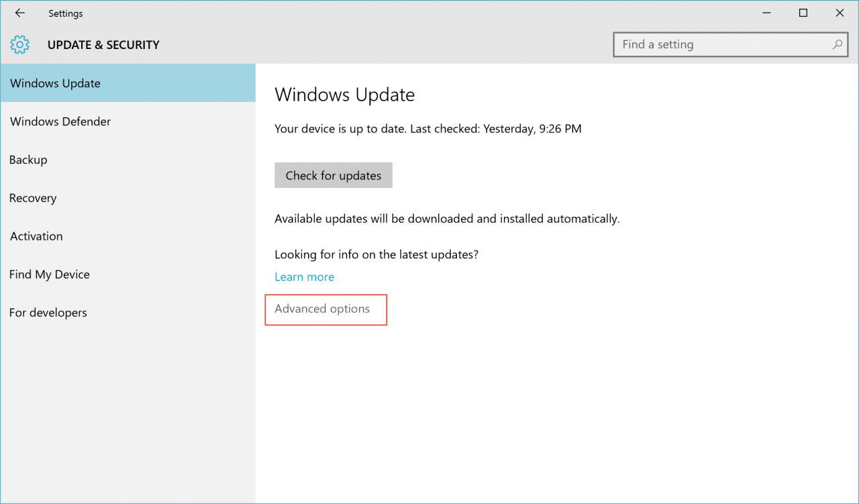Open the For developers section
859x504 pixels.
click(x=128, y=313)
